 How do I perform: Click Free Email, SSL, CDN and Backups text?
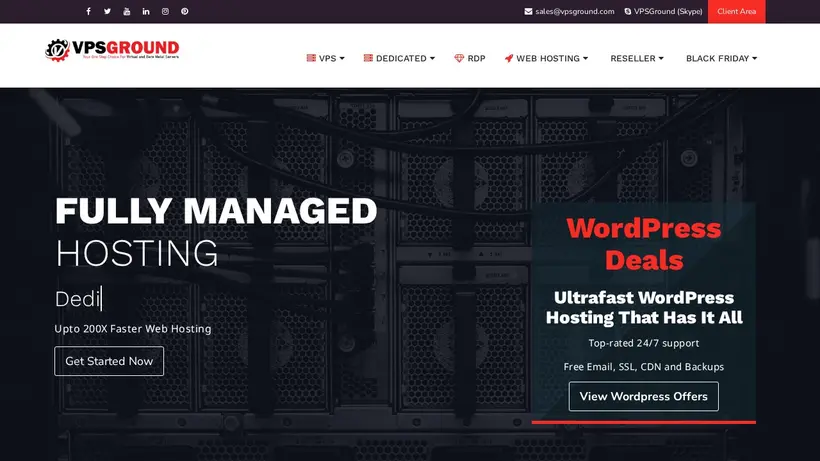tap(644, 366)
